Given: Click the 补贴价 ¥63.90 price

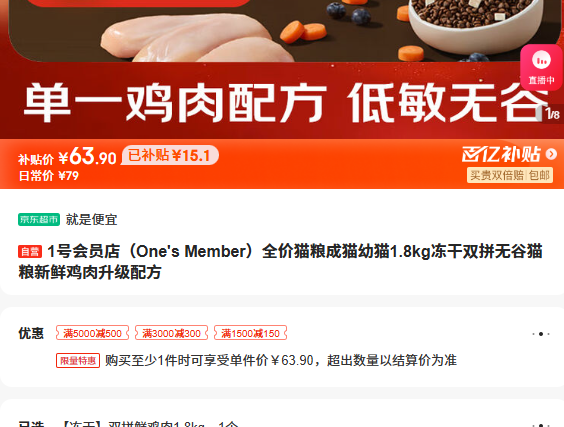Looking at the screenshot, I should click(x=67, y=156).
